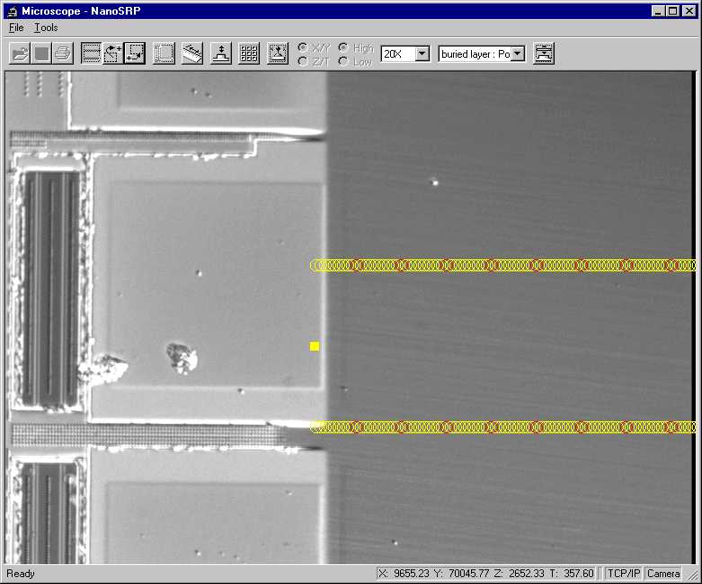Open the 20X magnification dropdown

(x=422, y=54)
